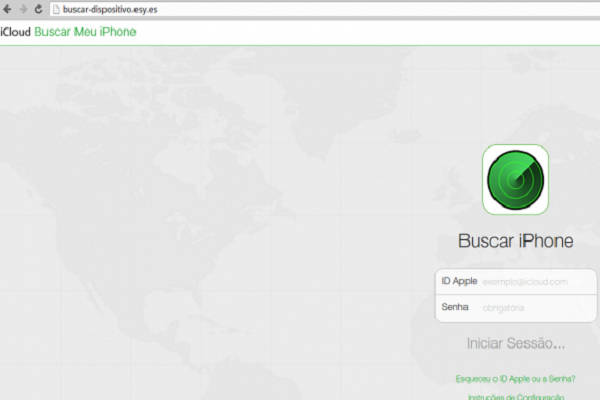Click the page icon in the address bar

pyautogui.click(x=56, y=10)
